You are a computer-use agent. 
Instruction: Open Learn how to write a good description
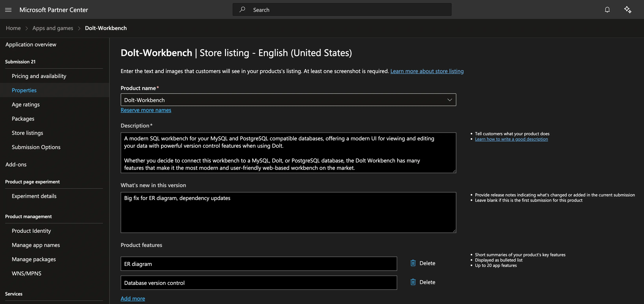(511, 139)
